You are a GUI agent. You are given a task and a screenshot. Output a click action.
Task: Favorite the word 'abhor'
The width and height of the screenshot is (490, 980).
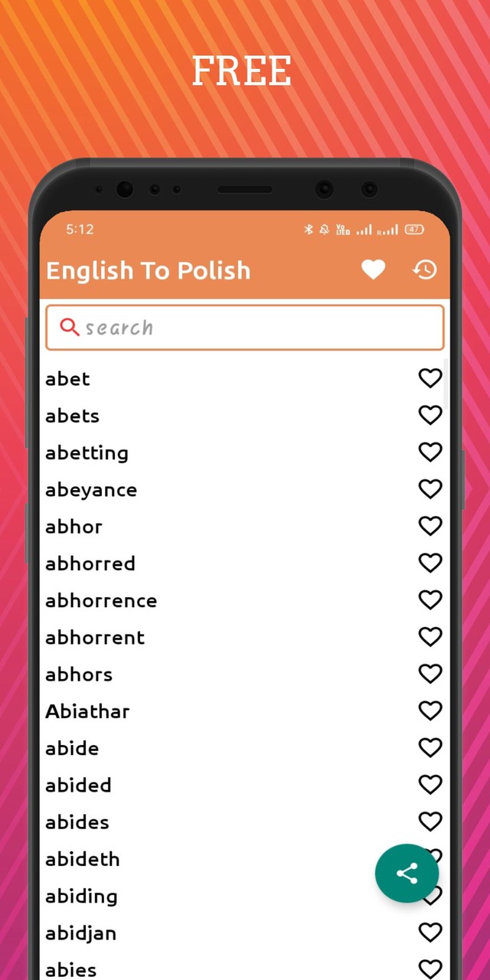coord(430,526)
